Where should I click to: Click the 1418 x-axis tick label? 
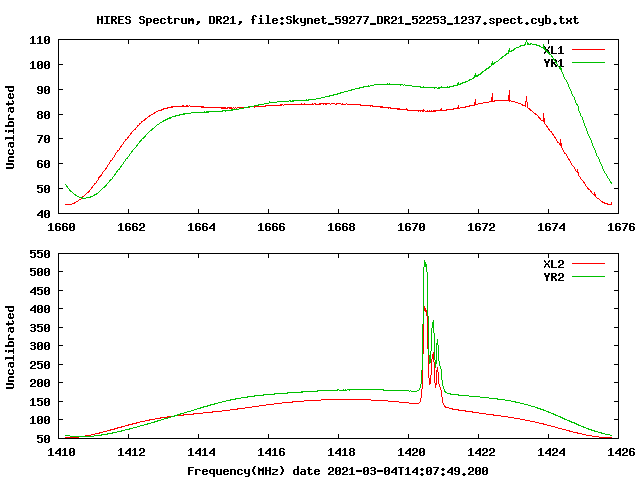(341, 452)
